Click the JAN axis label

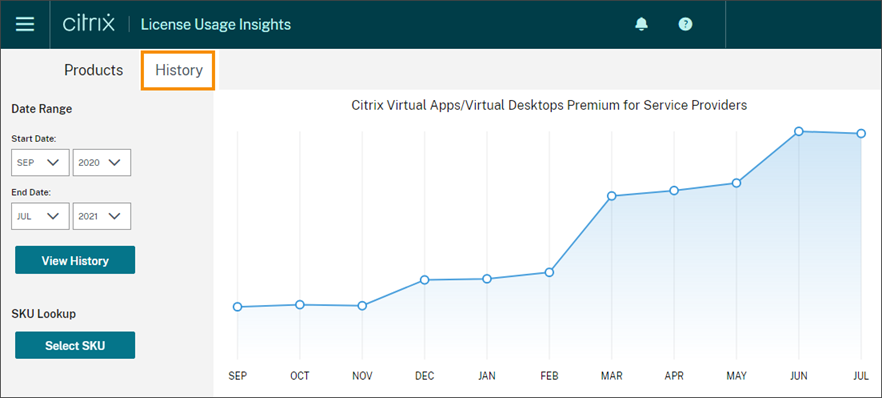pyautogui.click(x=487, y=376)
